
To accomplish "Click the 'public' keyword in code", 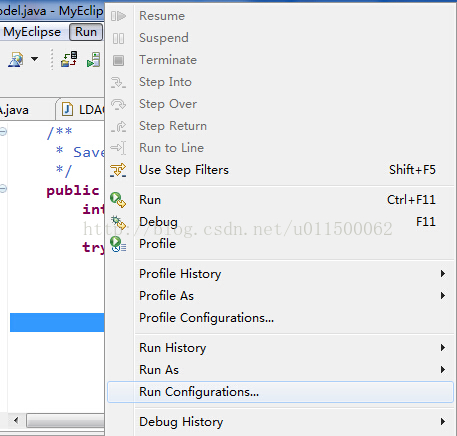I will 73,191.
